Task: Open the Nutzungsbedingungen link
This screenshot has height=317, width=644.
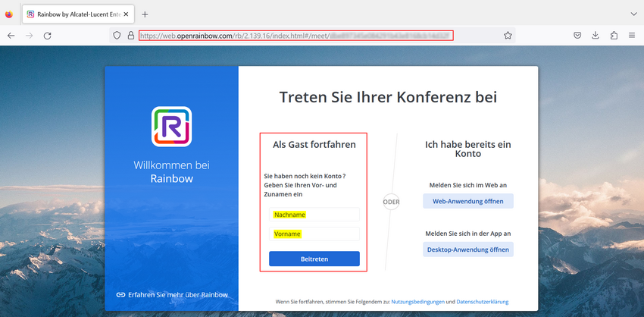Action: [x=417, y=302]
